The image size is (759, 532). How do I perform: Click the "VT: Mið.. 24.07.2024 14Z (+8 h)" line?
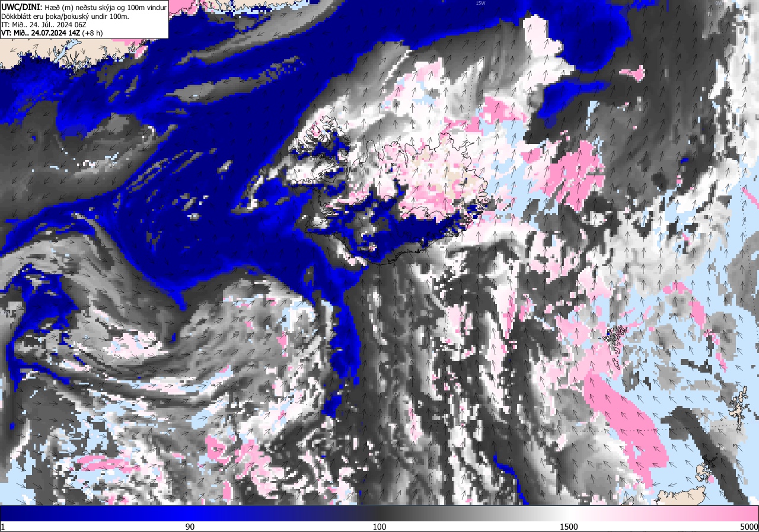click(52, 33)
